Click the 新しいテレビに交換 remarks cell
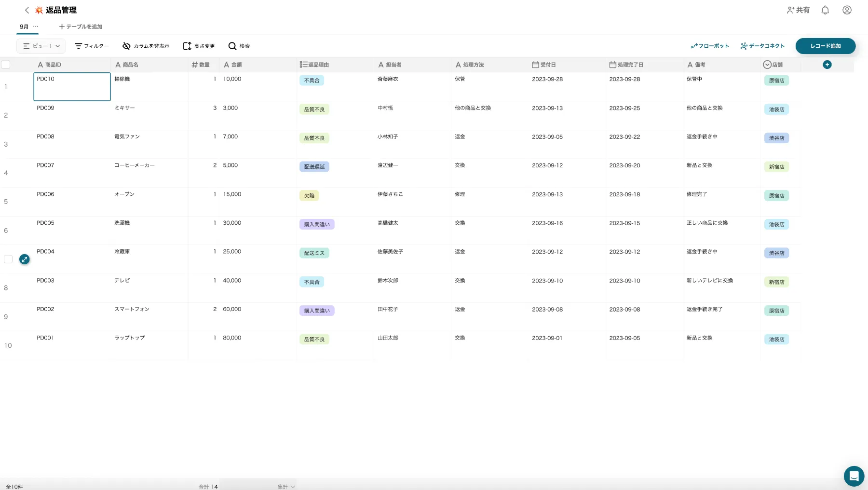The width and height of the screenshot is (868, 490). pos(721,288)
